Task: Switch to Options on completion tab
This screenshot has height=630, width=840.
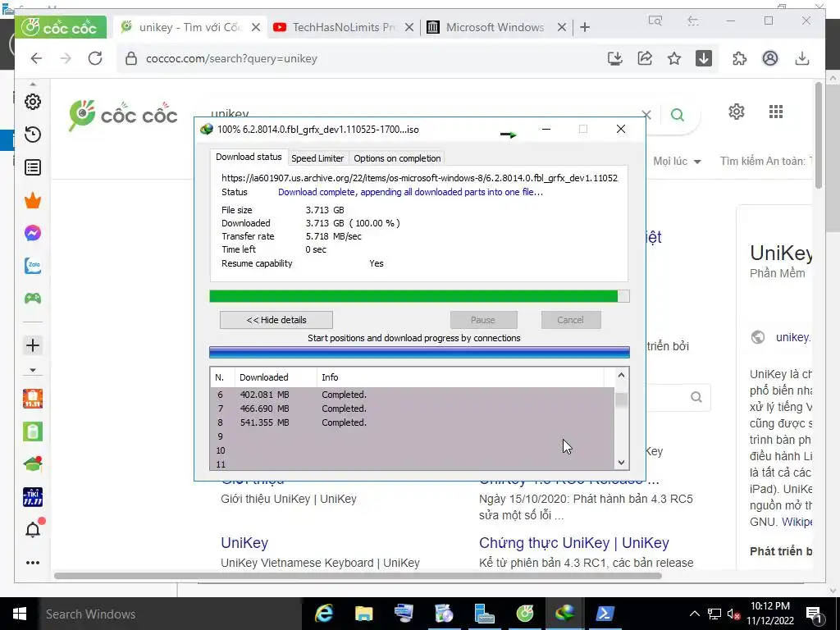Action: point(397,158)
